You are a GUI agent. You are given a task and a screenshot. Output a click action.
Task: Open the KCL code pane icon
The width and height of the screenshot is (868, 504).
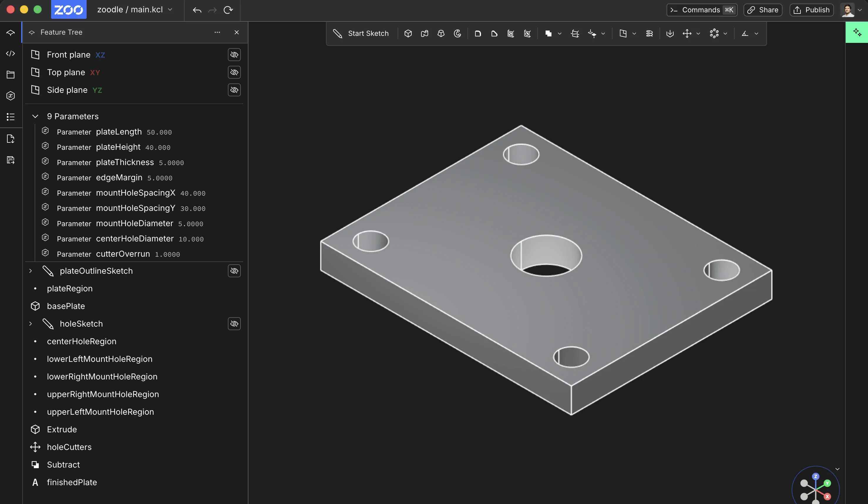[11, 53]
